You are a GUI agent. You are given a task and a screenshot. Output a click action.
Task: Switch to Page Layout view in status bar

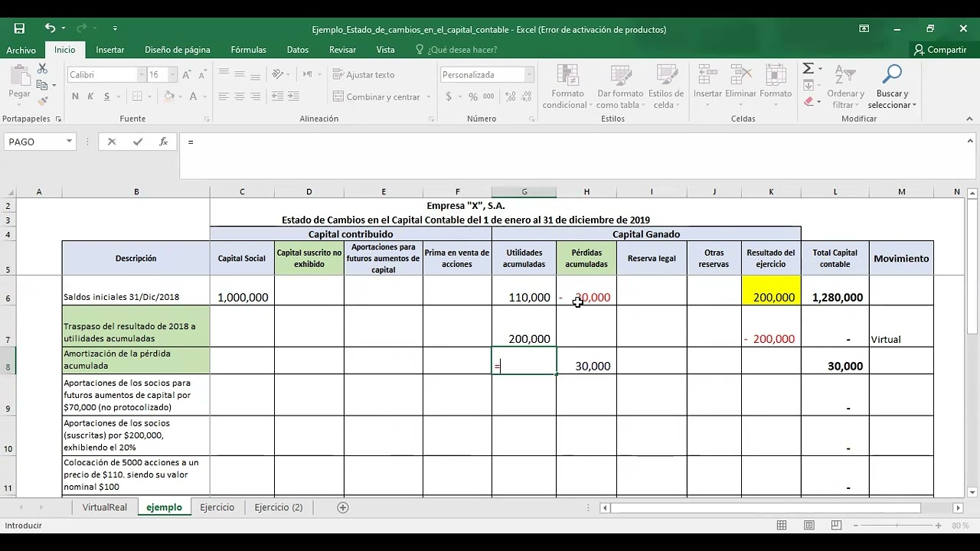point(808,526)
